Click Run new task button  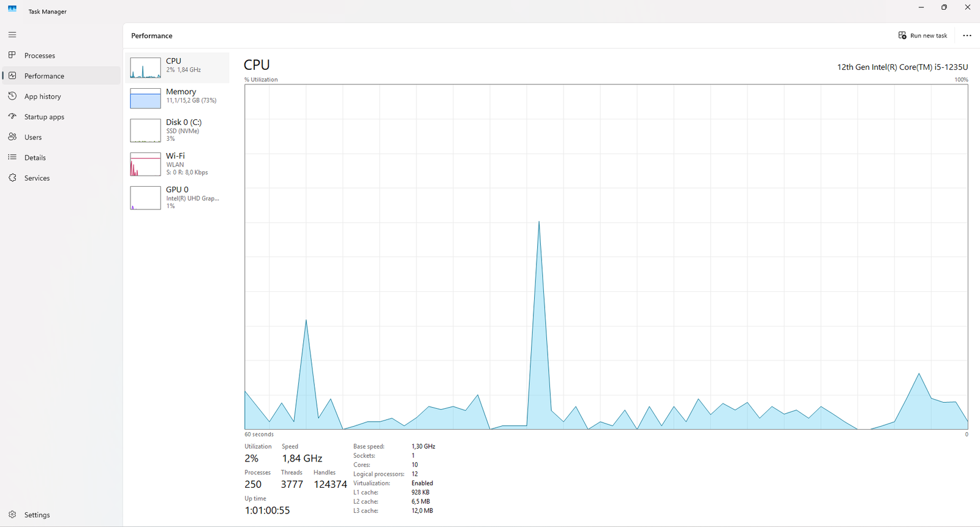pos(922,36)
